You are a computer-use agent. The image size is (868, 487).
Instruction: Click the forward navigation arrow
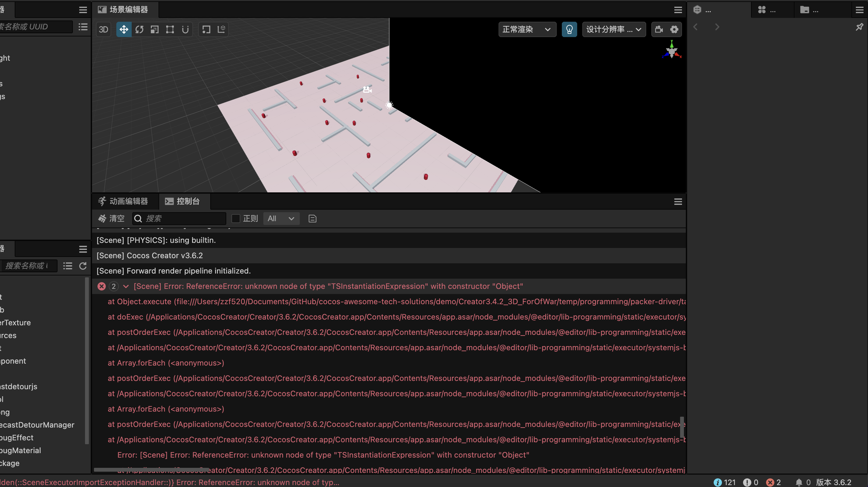(x=717, y=27)
